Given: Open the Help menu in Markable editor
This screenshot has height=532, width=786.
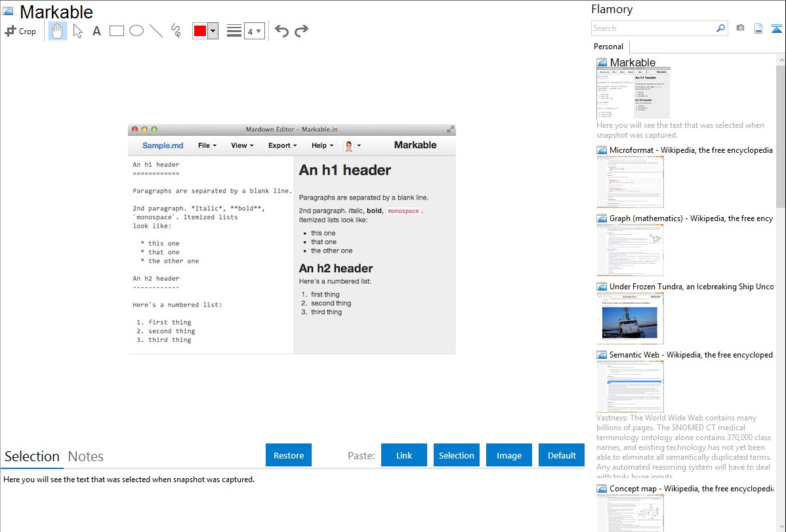Looking at the screenshot, I should (322, 146).
